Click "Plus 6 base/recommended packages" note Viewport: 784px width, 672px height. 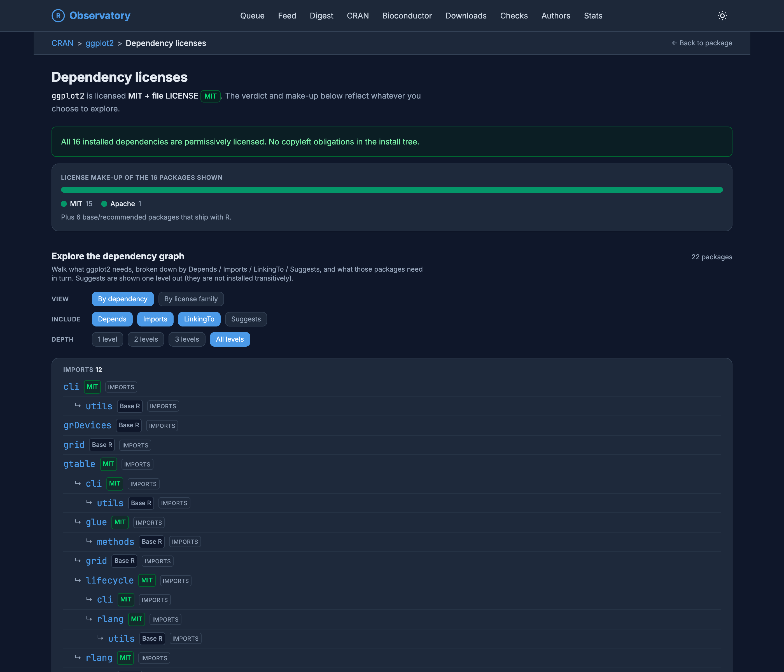pyautogui.click(x=146, y=217)
